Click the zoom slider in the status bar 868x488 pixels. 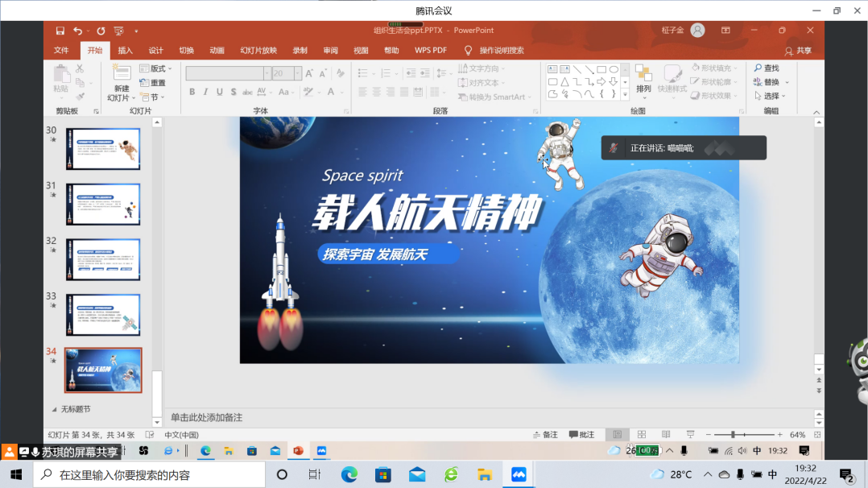point(732,435)
